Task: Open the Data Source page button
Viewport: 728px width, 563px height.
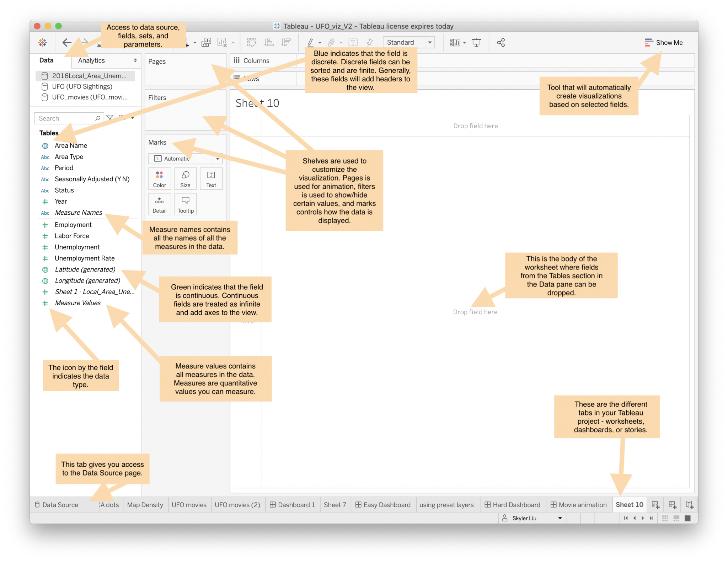Action: point(57,505)
